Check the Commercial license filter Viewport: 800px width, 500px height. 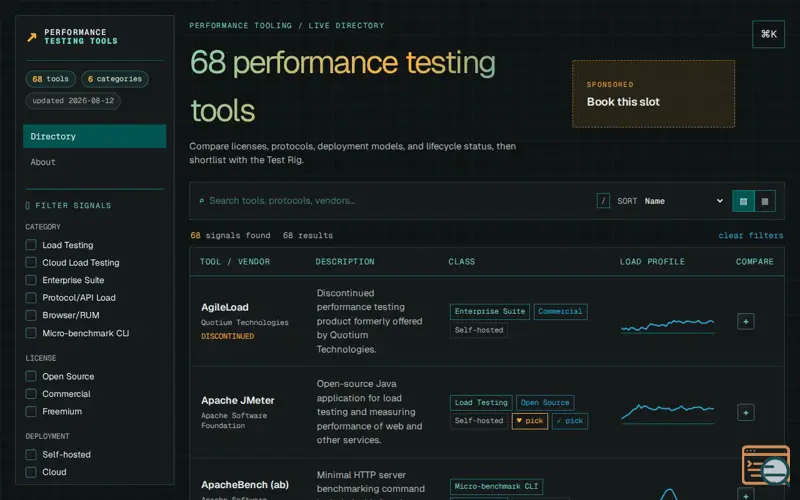(x=31, y=394)
